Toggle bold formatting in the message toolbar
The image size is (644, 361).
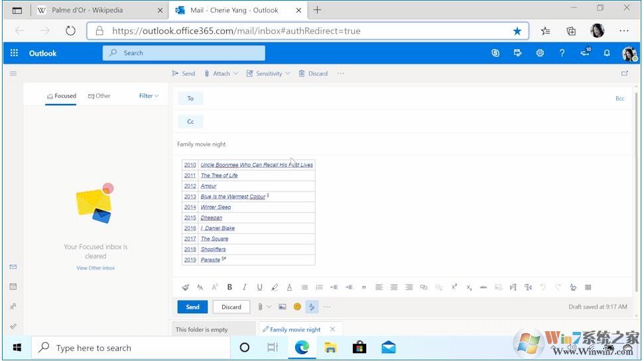coord(229,287)
